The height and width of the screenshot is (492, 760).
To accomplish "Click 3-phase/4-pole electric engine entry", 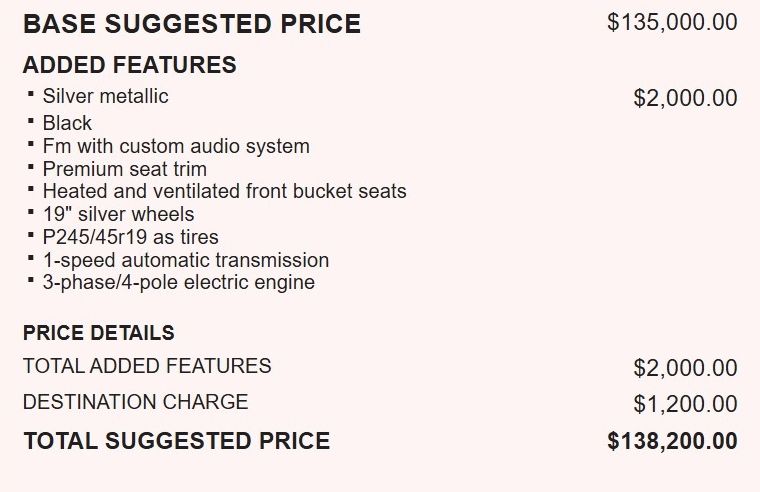I will 178,282.
